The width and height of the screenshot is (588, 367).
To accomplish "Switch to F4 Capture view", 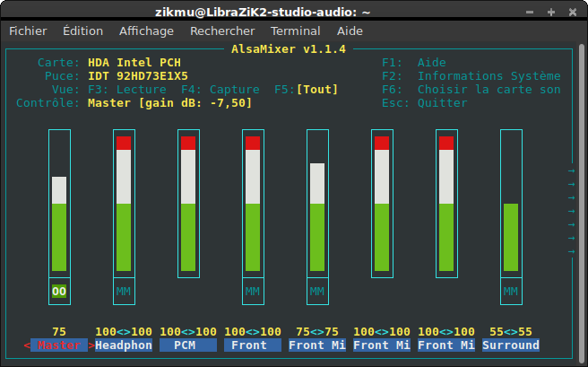I will click(220, 90).
